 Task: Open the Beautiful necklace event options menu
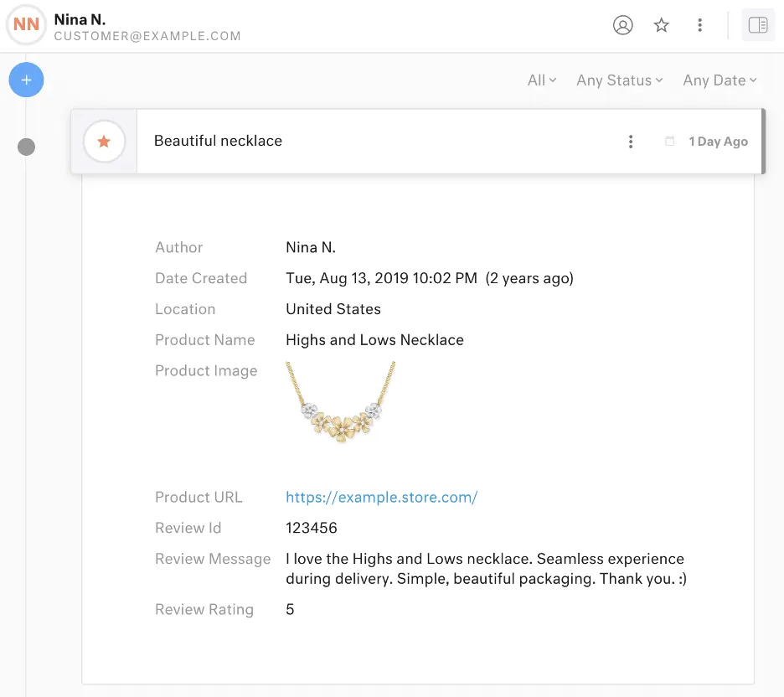631,142
